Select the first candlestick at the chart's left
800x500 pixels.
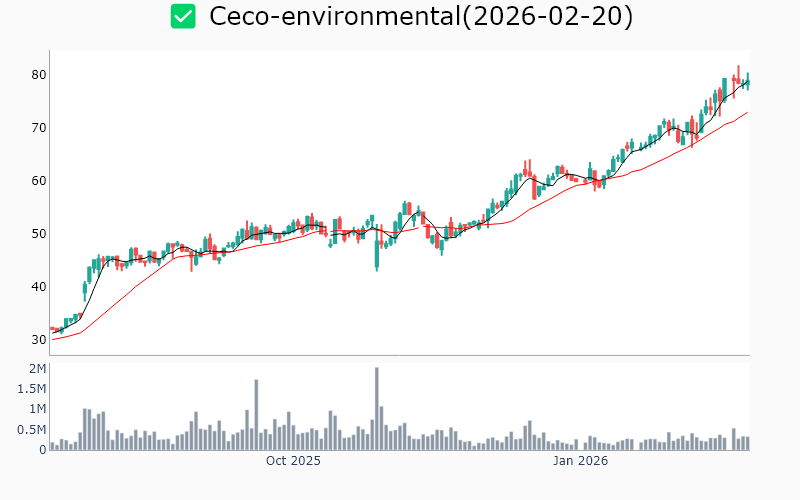coord(52,328)
